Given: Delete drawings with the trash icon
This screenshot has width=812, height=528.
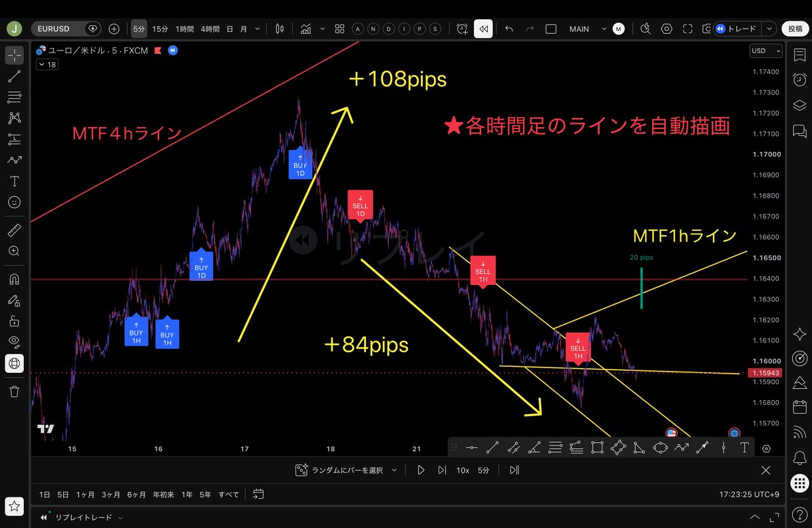Looking at the screenshot, I should [x=14, y=392].
